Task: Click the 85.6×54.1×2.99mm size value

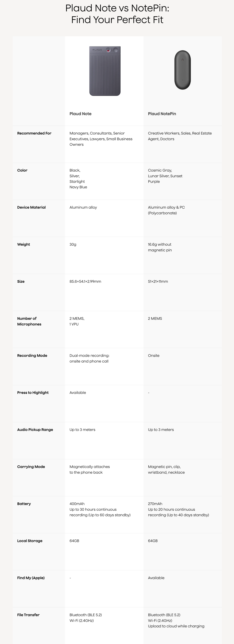Action: pos(85,281)
